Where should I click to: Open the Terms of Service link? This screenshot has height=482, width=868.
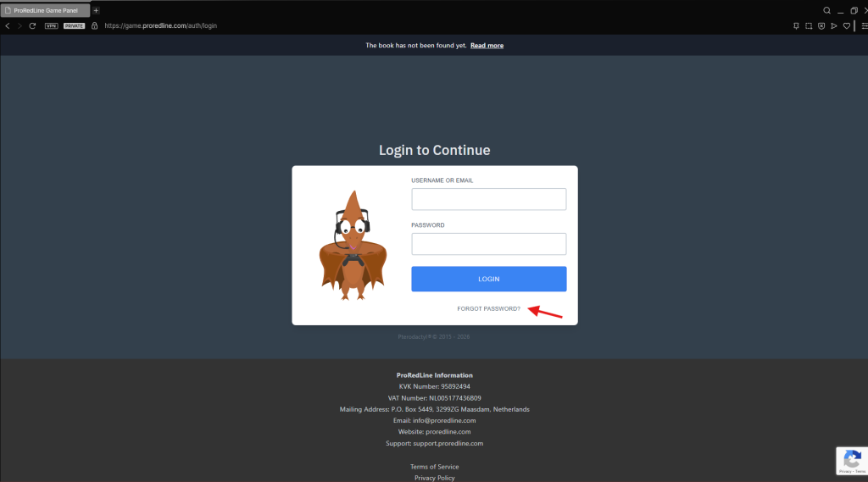point(434,467)
